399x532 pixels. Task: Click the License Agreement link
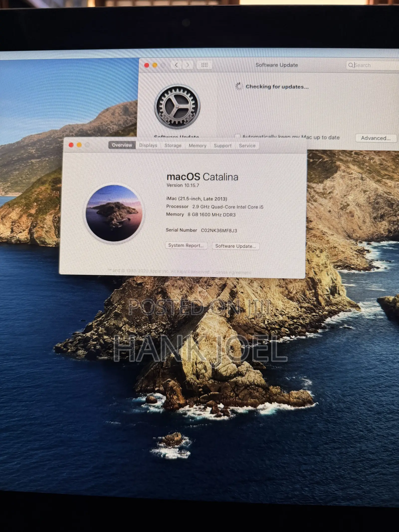[232, 272]
